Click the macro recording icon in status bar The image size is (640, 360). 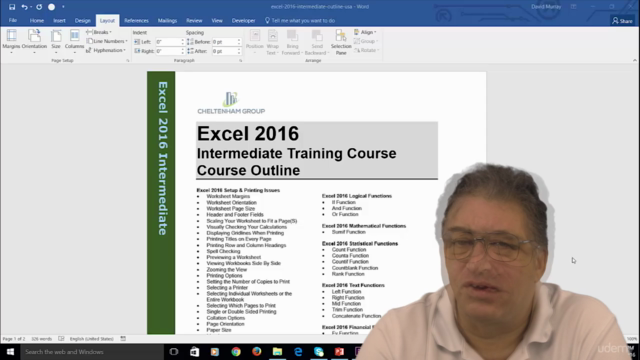tap(123, 339)
